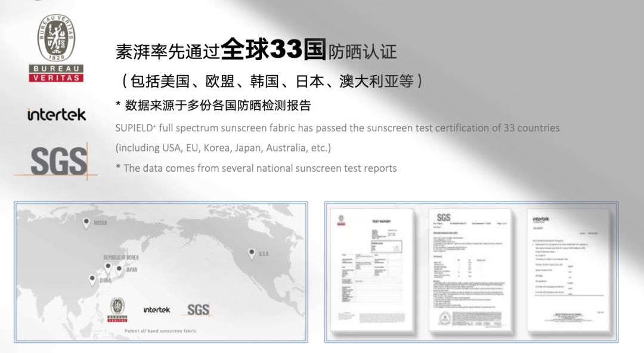Click the "SUPIELD+ full spectrum sunscreen fabric" sentence
The image size is (644, 353).
[x=338, y=128]
